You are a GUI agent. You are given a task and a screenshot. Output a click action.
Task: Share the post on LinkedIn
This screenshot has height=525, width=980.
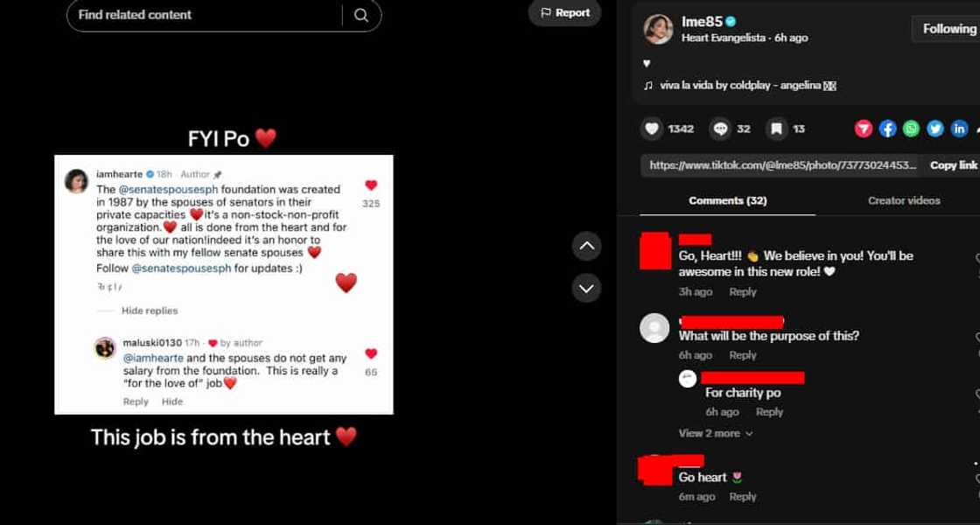pyautogui.click(x=959, y=129)
